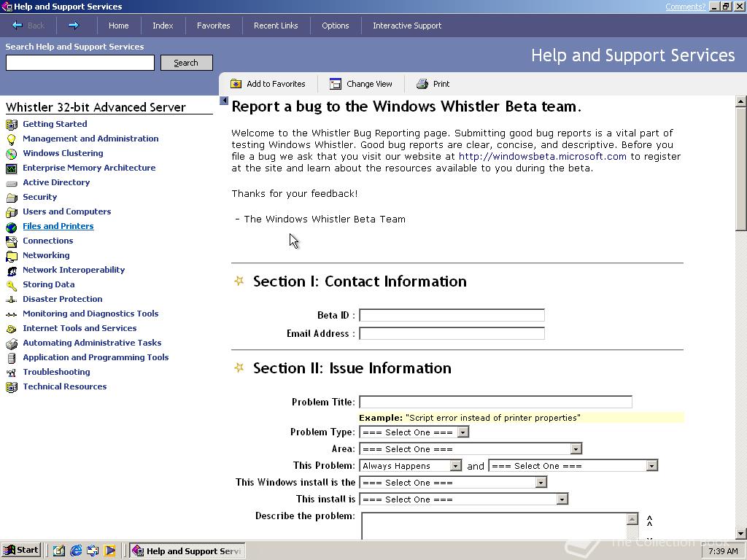
Task: Click the Enterprise Memory Architecture chip icon
Action: [12, 168]
